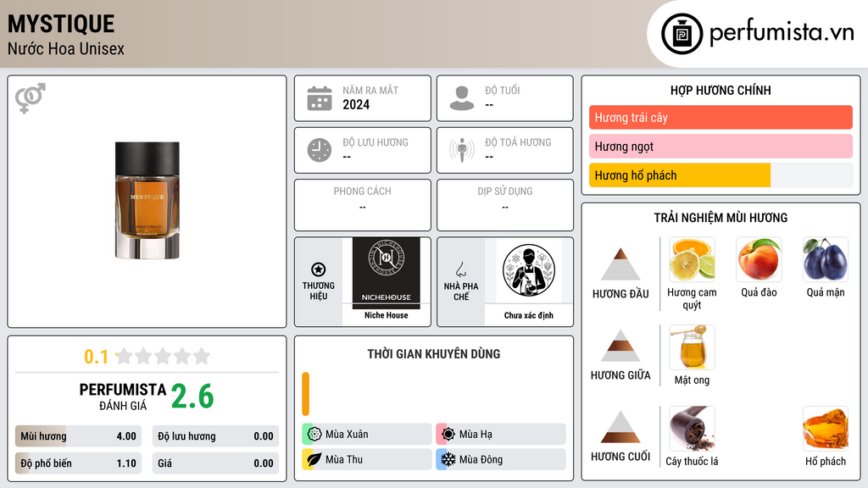Viewport: 868px width, 488px height.
Task: Click the Mùa Đông season label
Action: pyautogui.click(x=481, y=459)
